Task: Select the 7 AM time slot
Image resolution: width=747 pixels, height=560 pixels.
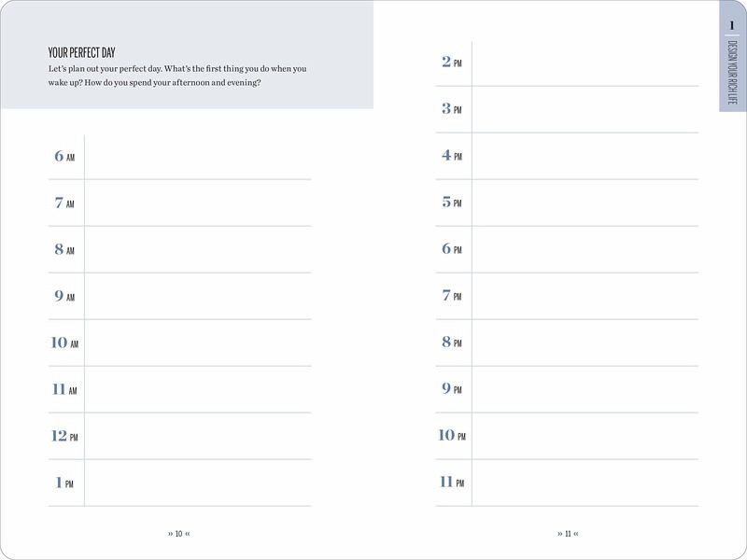Action: pos(198,203)
